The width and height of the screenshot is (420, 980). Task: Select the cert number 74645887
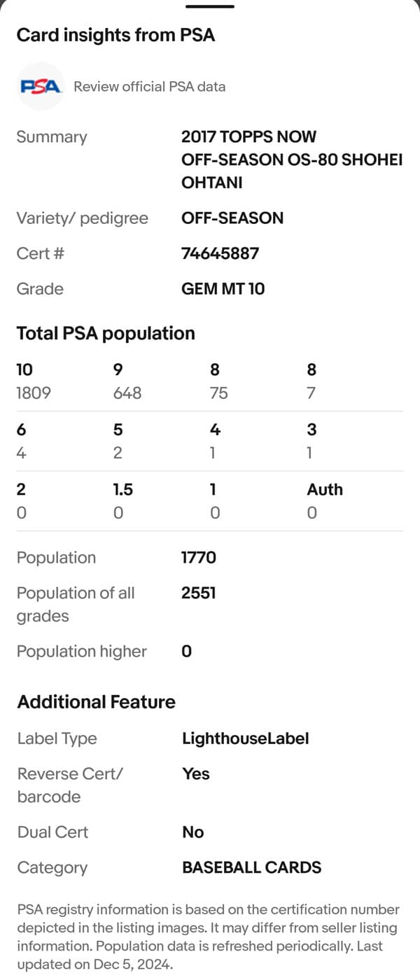220,253
